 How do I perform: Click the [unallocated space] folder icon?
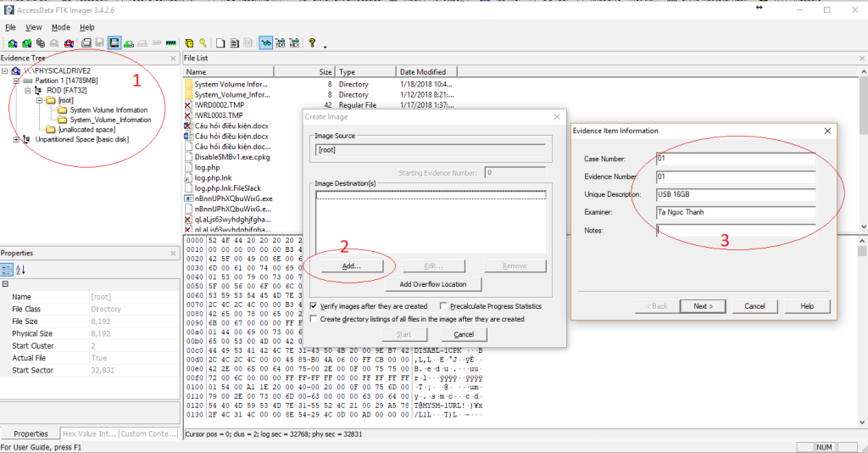[x=51, y=130]
